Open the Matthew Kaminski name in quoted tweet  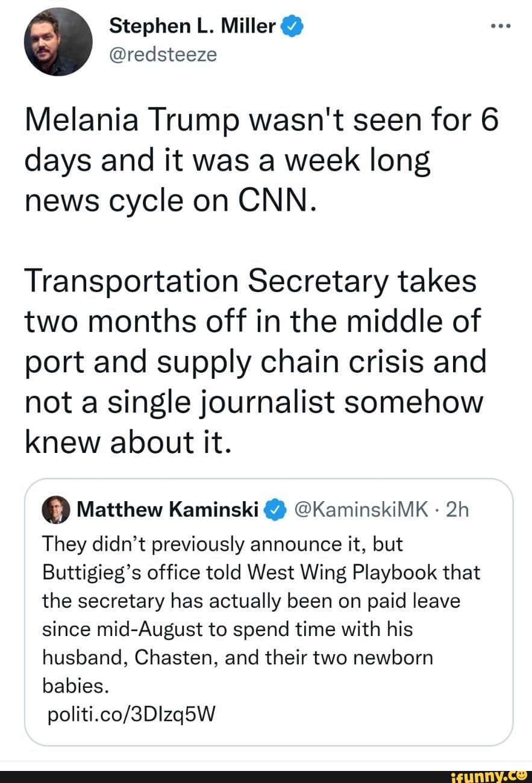169,510
